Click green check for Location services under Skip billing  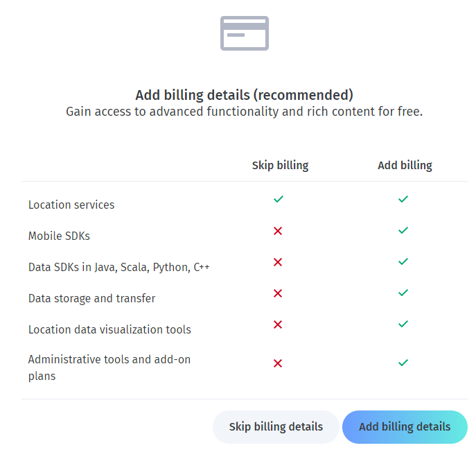(278, 199)
